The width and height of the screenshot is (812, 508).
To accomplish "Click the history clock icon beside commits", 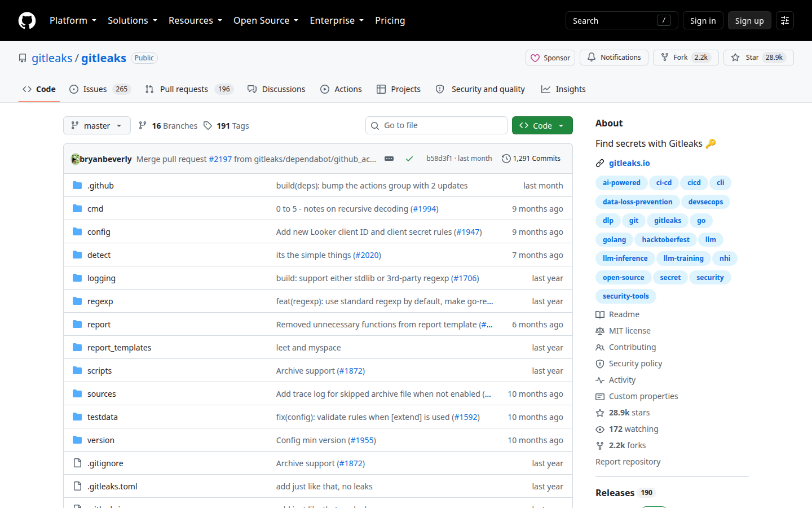I will coord(506,159).
